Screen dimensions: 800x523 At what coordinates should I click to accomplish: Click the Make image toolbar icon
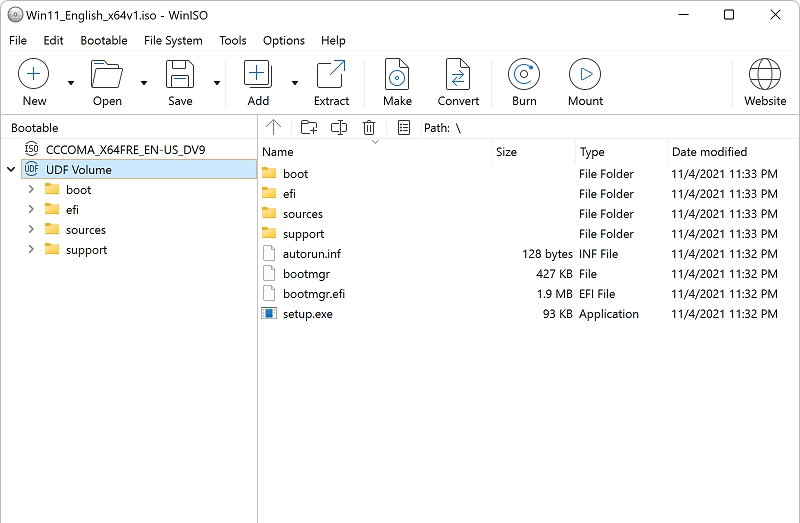(397, 74)
